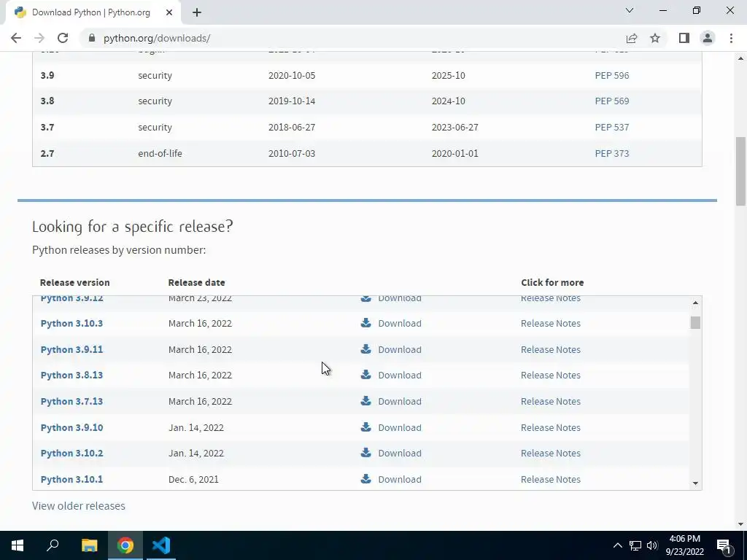The width and height of the screenshot is (747, 560).
Task: Open the PEP 373 link
Action: pos(612,153)
